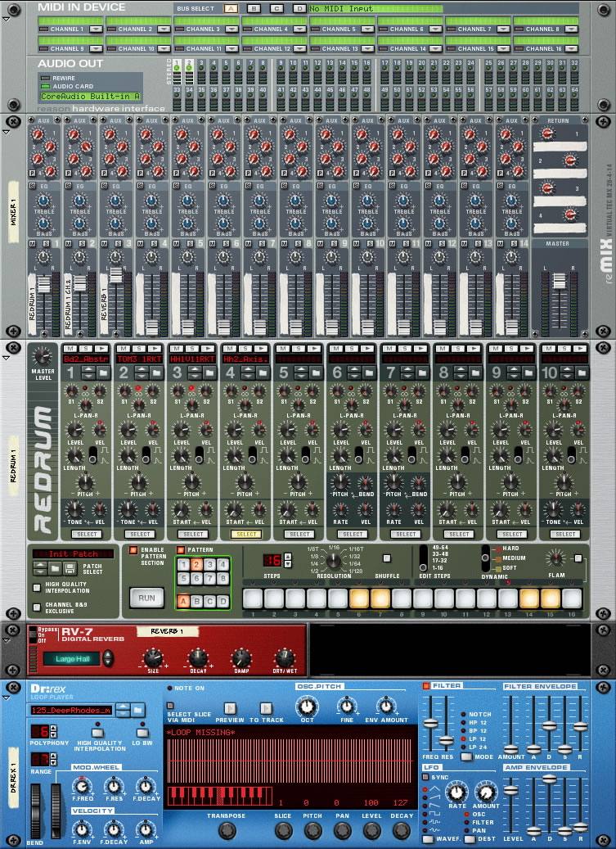Open MIDI Channel 16 device dropdown
616x849 pixels.
[x=572, y=48]
